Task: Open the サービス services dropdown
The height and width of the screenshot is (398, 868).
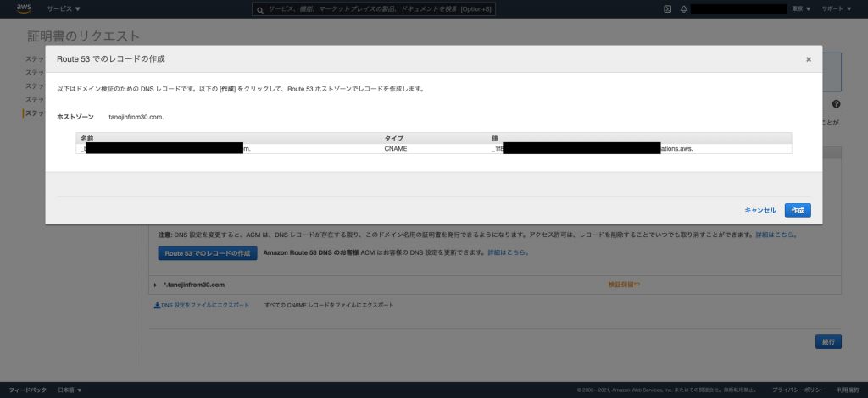Action: (x=63, y=8)
